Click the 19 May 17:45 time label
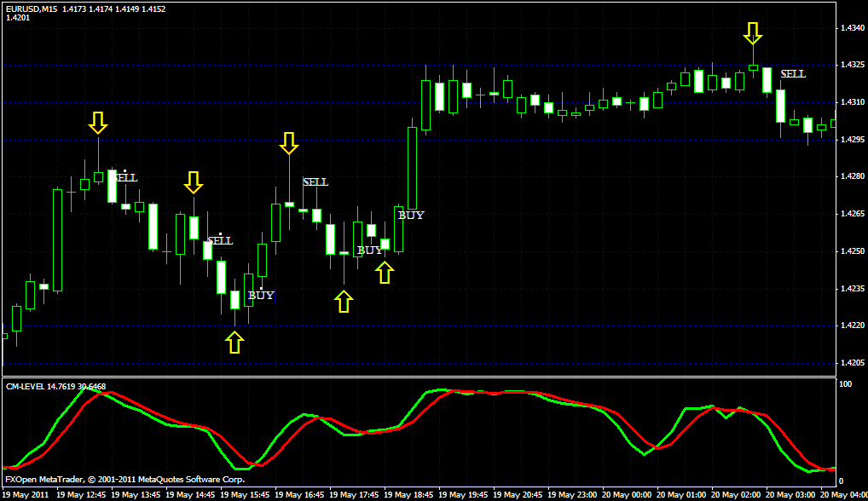 click(354, 494)
